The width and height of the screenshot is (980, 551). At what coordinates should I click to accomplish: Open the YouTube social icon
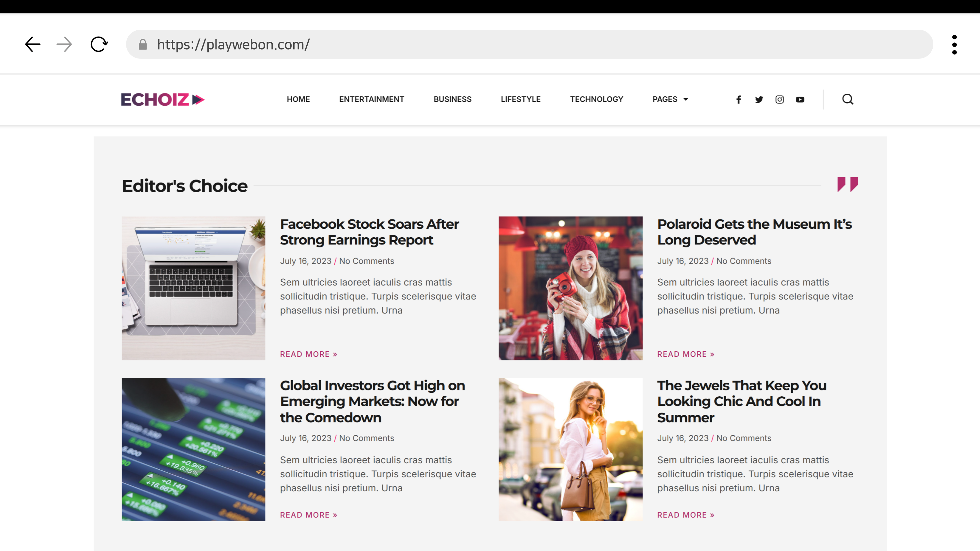800,100
